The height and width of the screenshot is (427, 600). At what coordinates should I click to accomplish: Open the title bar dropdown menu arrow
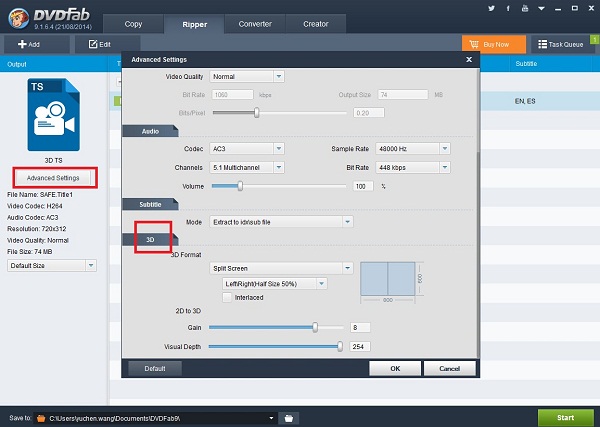pyautogui.click(x=541, y=8)
